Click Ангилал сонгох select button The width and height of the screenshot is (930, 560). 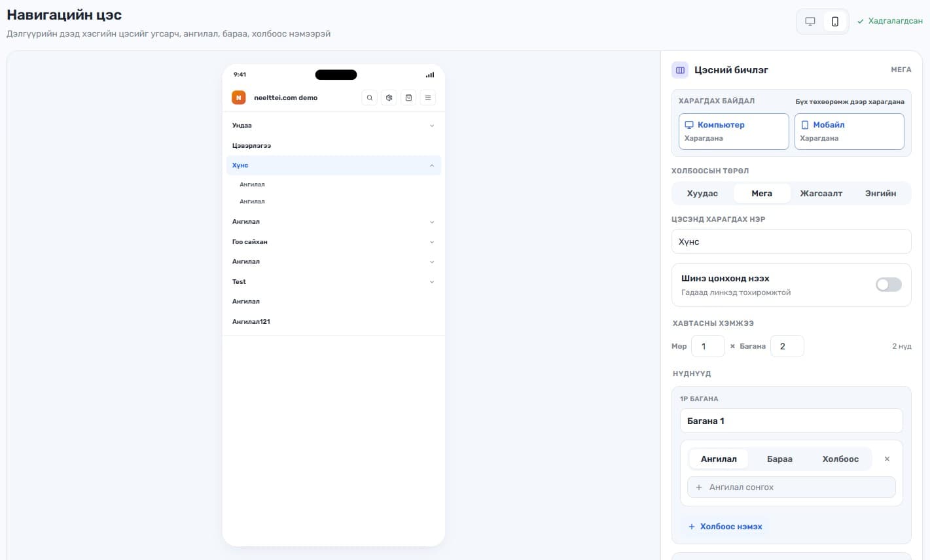791,487
